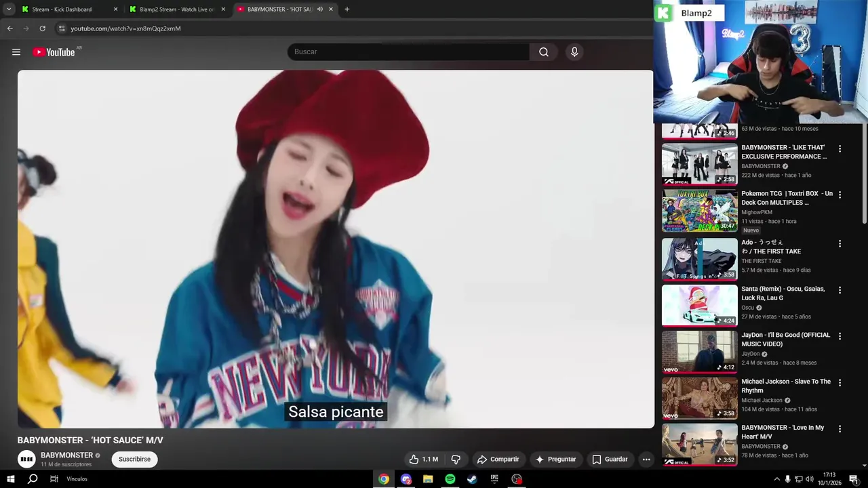Open Epic Games Launcher from taskbar
The width and height of the screenshot is (868, 488).
494,479
